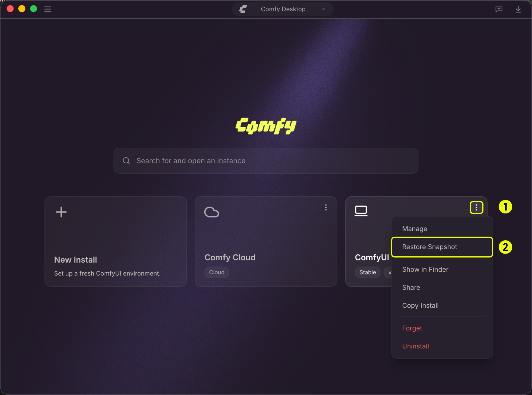Click the cloud icon on Comfy Cloud card
This screenshot has width=532, height=395.
pos(212,212)
